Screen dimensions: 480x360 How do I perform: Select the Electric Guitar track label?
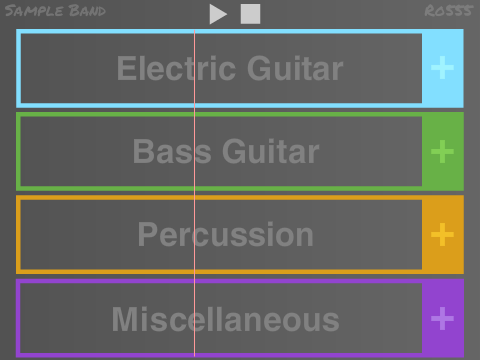(x=230, y=68)
